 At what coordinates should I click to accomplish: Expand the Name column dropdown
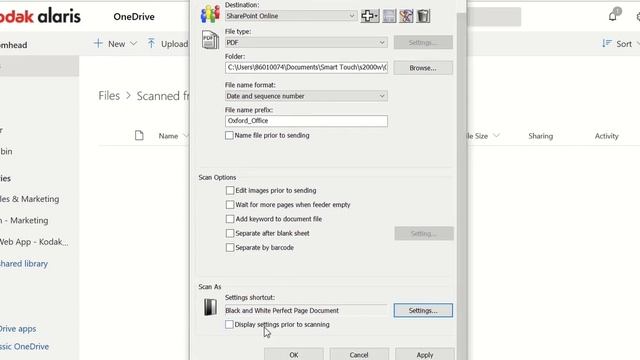pyautogui.click(x=185, y=136)
